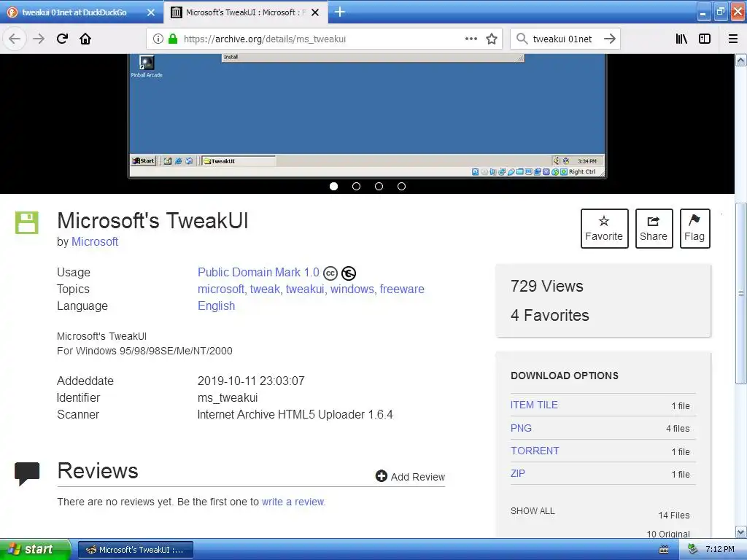Show site information icon in address bar
Viewport: 747px width, 560px height.
(x=158, y=39)
